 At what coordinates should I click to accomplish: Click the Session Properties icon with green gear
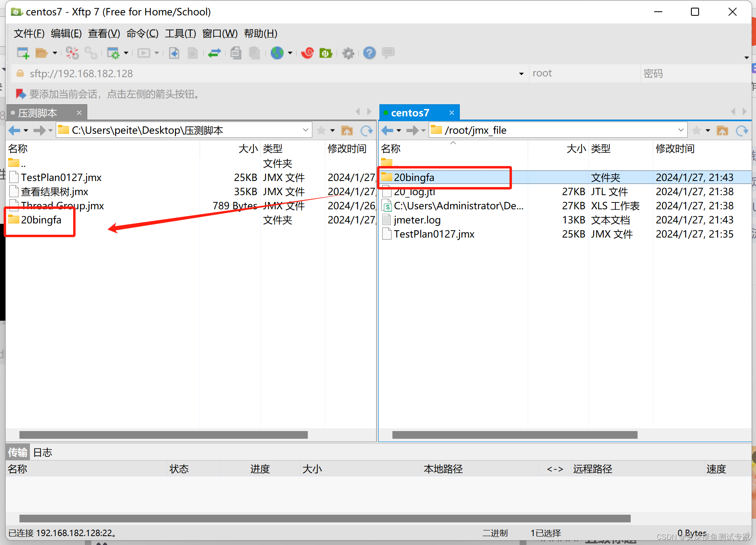coord(113,53)
